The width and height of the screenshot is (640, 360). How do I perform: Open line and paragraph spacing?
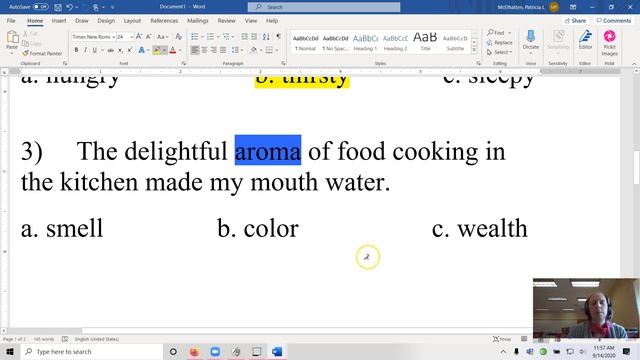coord(236,50)
